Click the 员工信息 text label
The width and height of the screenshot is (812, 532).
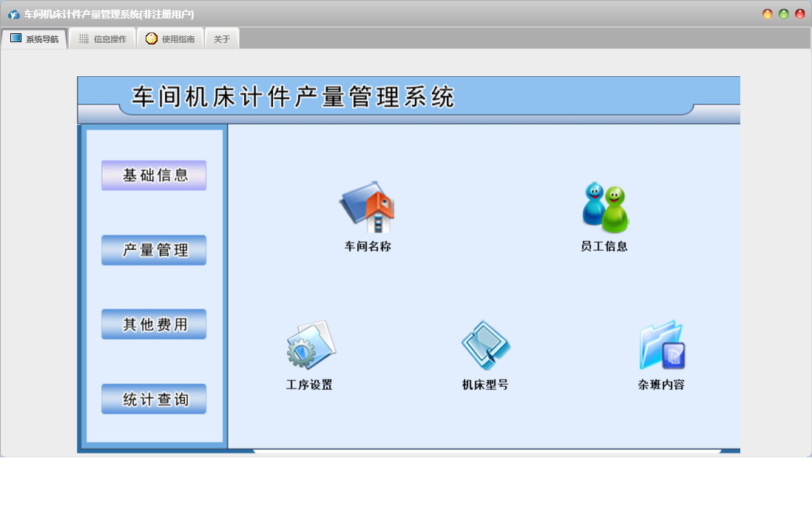point(604,246)
